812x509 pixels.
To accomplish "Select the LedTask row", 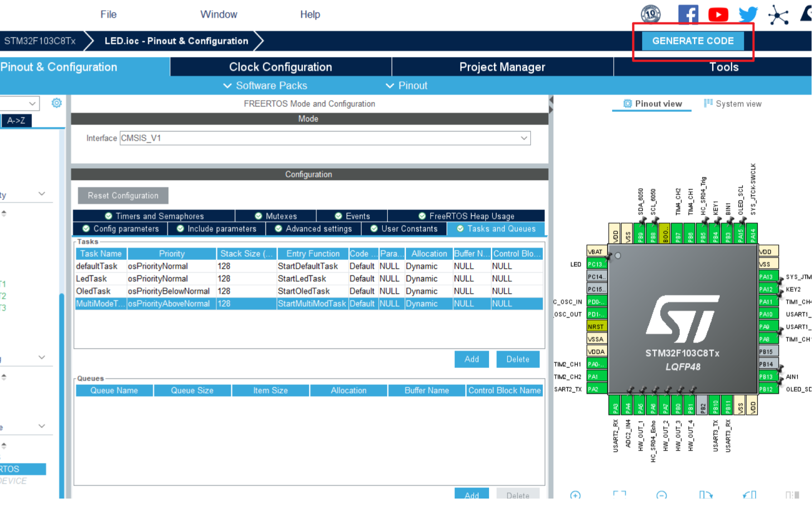I will coord(309,278).
